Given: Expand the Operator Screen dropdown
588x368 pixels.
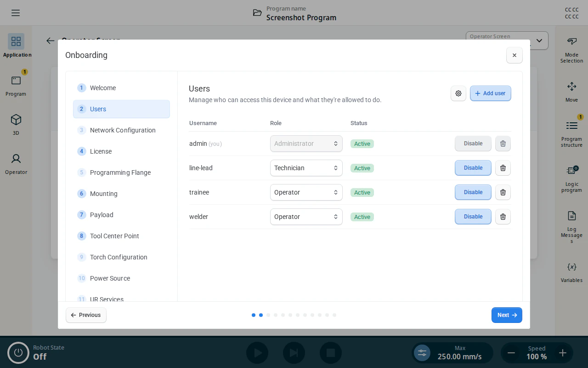Looking at the screenshot, I should pyautogui.click(x=507, y=40).
